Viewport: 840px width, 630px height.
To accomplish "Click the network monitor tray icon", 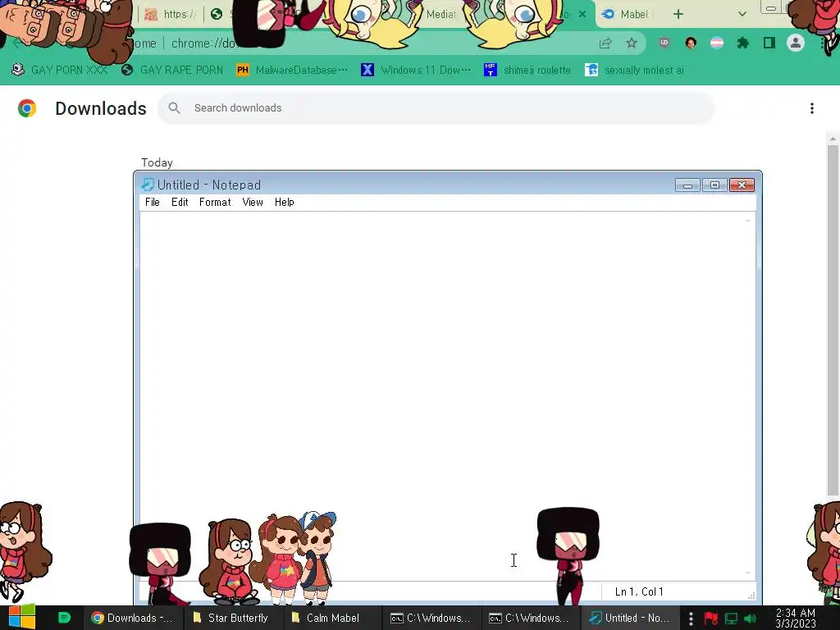I will [x=731, y=619].
